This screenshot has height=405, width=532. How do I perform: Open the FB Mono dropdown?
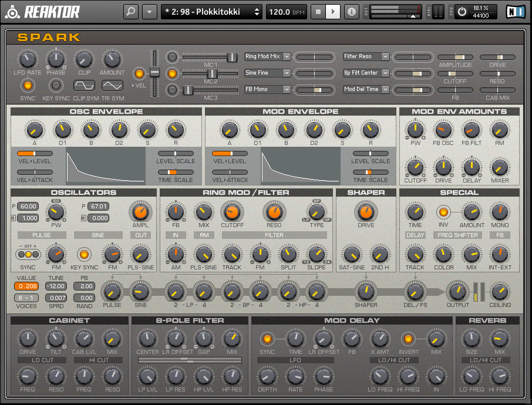pyautogui.click(x=268, y=89)
